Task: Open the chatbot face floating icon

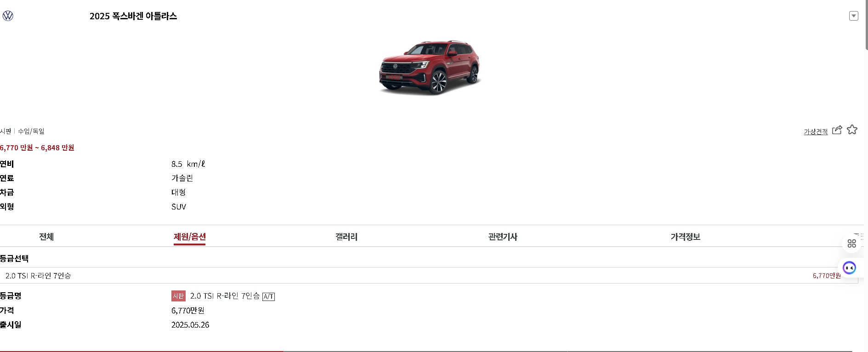Action: tap(849, 267)
